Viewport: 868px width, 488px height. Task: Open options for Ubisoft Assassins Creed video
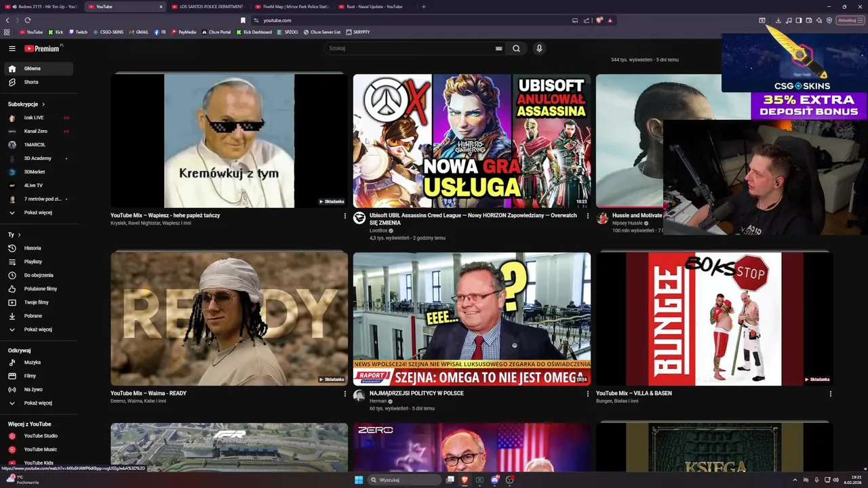587,216
